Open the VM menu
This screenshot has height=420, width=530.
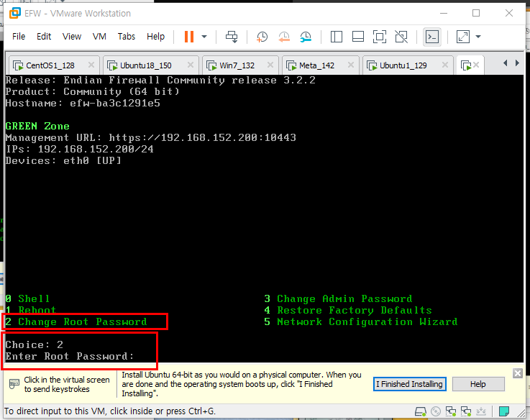[99, 36]
